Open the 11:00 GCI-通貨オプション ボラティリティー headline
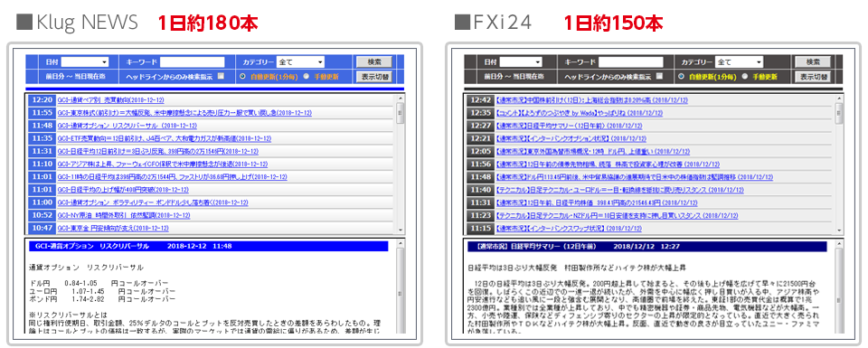 click(x=152, y=202)
